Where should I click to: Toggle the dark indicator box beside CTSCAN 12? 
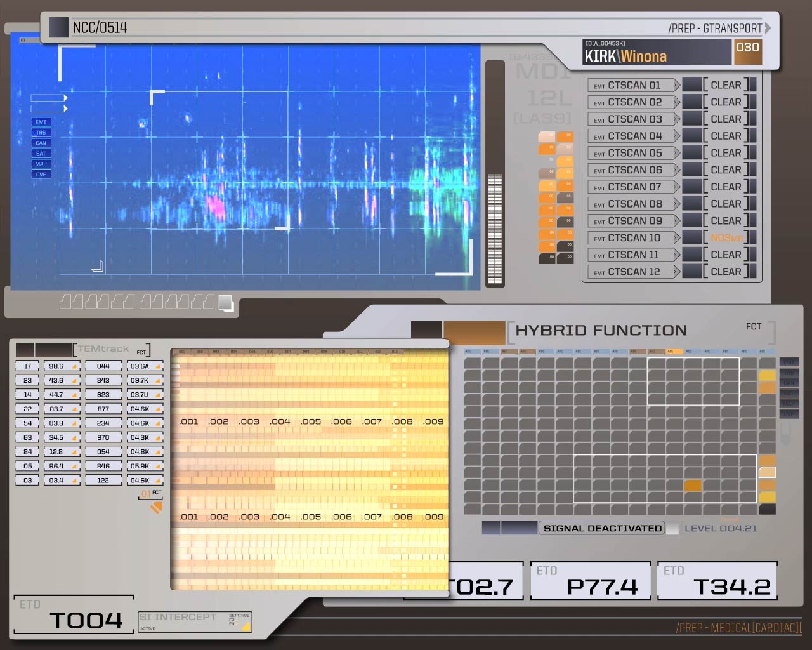(x=692, y=272)
